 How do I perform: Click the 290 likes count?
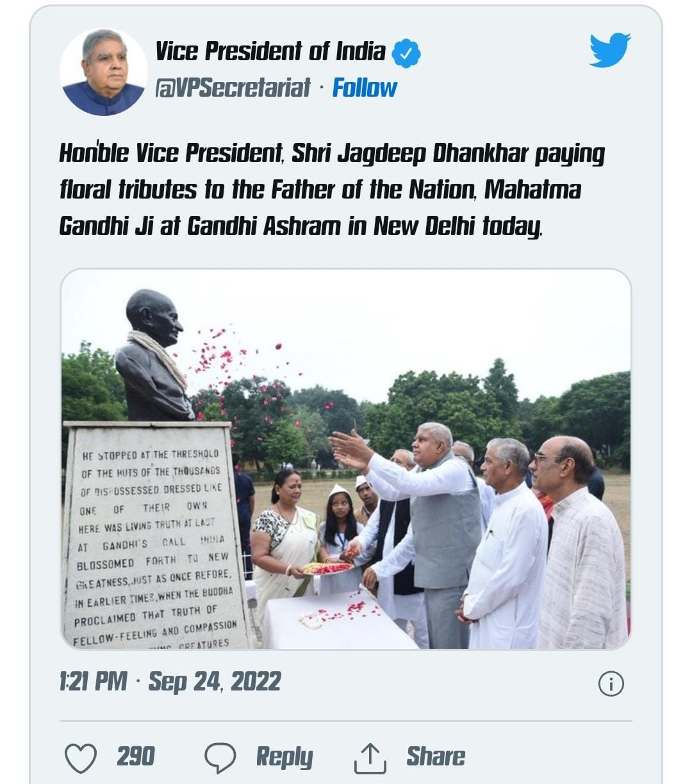pyautogui.click(x=136, y=756)
